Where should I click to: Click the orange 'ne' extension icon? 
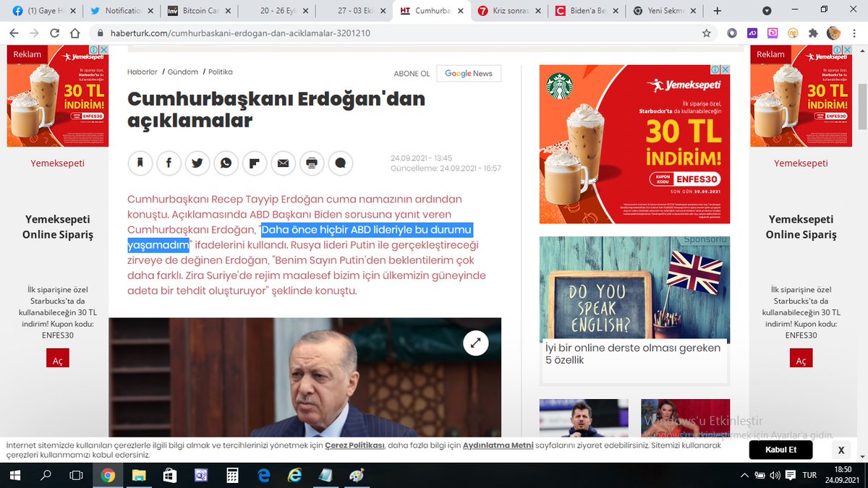[793, 33]
